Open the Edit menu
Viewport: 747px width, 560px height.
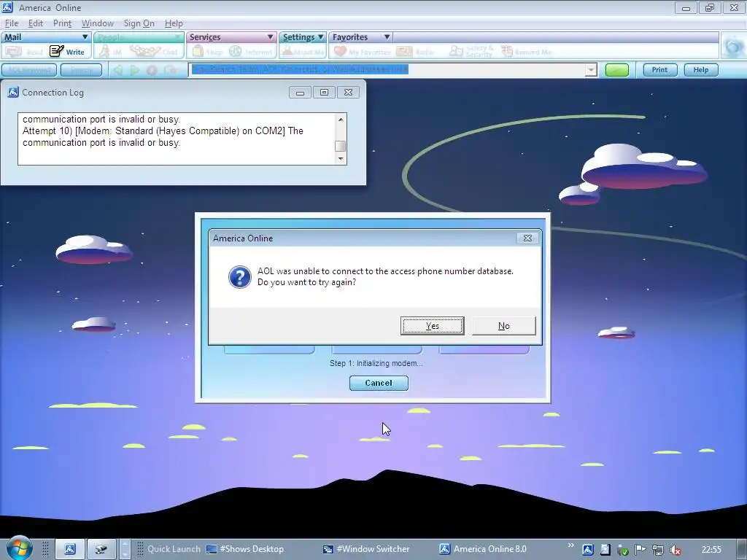(x=35, y=23)
